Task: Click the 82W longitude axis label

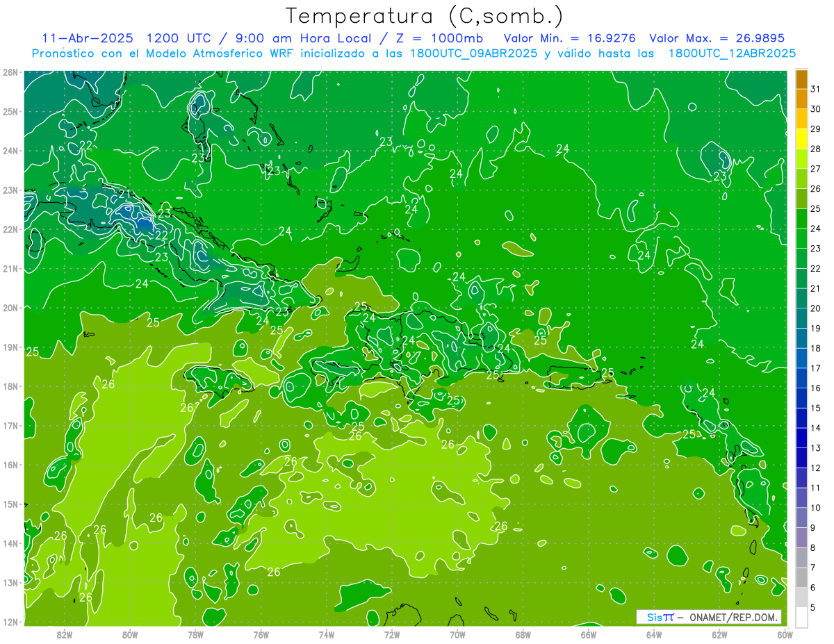Action: (65, 634)
